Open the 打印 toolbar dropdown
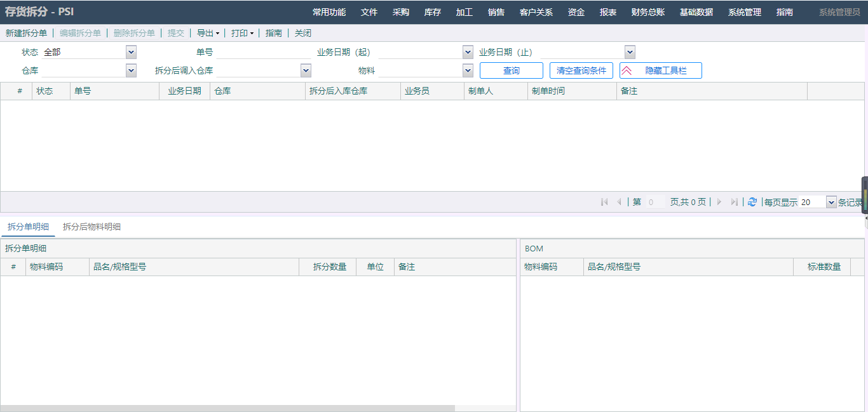Viewport: 868px width, 412px height. (x=243, y=33)
